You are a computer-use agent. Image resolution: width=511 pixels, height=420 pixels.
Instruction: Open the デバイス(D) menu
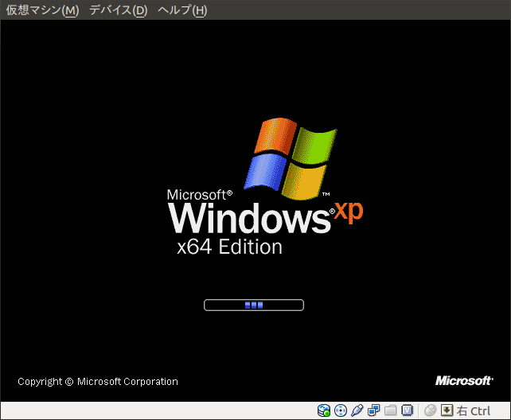pos(119,10)
